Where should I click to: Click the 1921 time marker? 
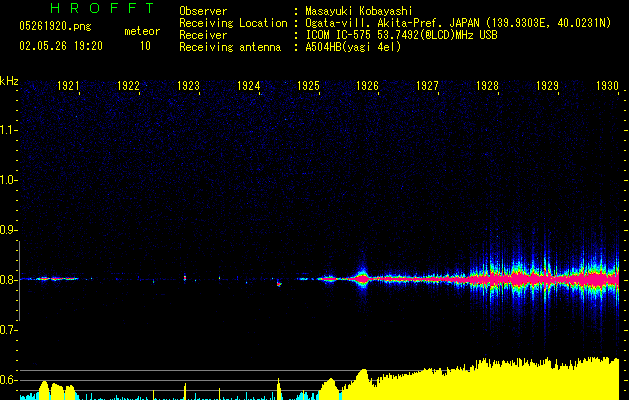tap(68, 86)
